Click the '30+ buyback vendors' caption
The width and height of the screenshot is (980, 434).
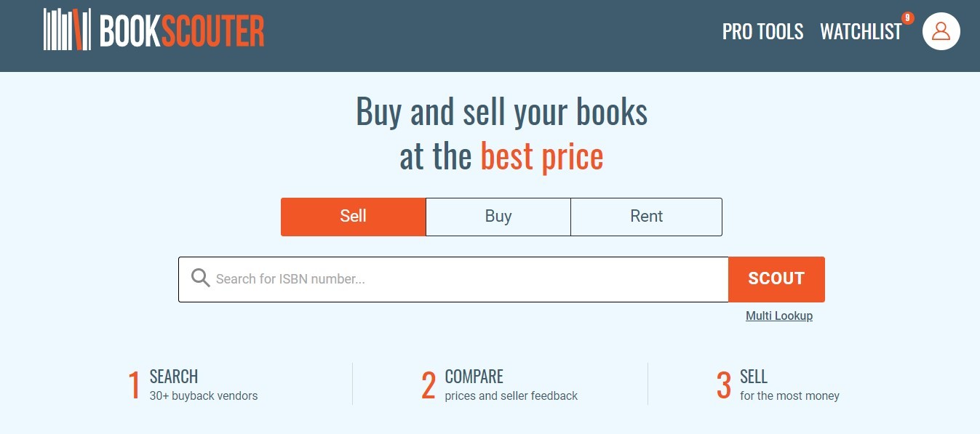click(x=202, y=396)
